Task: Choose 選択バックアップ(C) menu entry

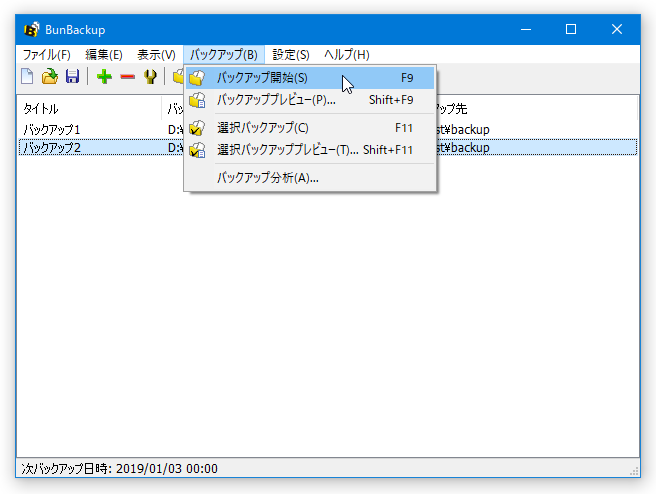Action: [310, 128]
